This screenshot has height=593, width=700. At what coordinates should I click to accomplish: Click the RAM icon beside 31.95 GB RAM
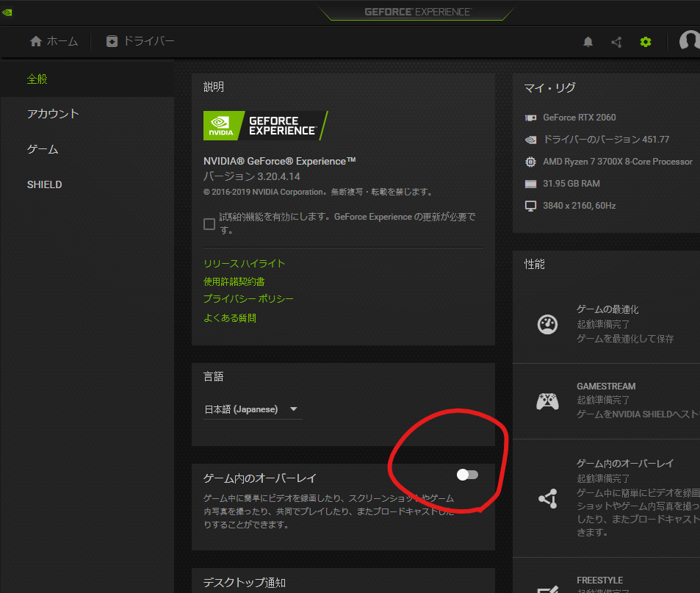tap(530, 184)
